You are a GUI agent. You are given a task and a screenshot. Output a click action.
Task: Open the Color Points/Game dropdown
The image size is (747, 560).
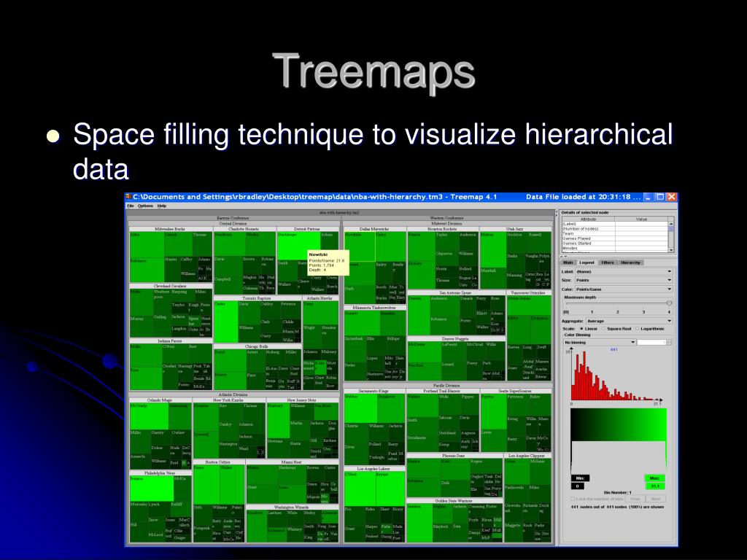click(x=624, y=289)
